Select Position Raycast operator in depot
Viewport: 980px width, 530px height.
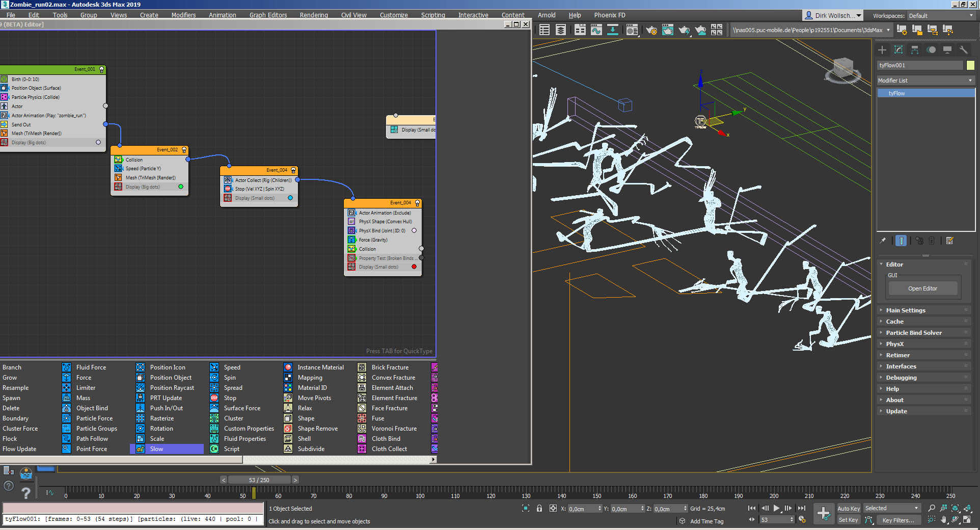pyautogui.click(x=166, y=388)
